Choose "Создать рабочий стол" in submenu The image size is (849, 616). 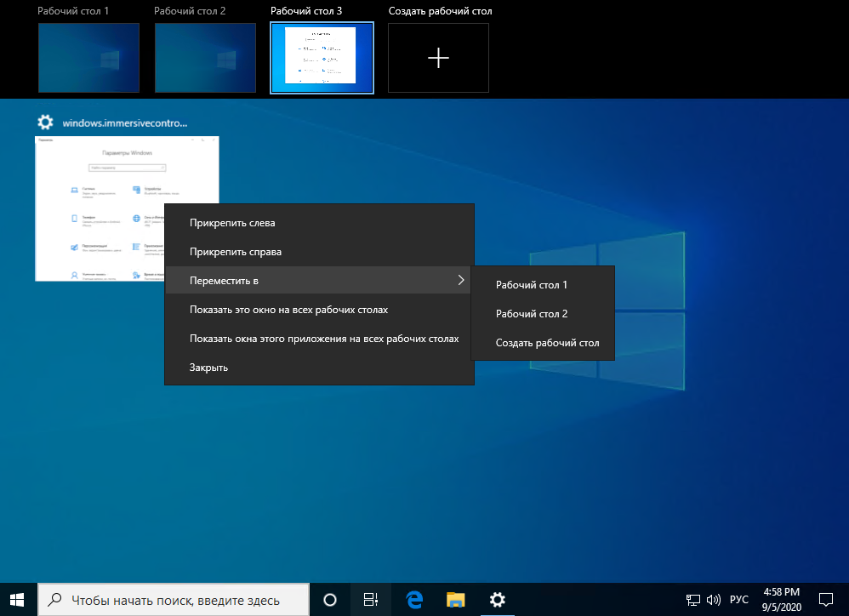(x=547, y=343)
